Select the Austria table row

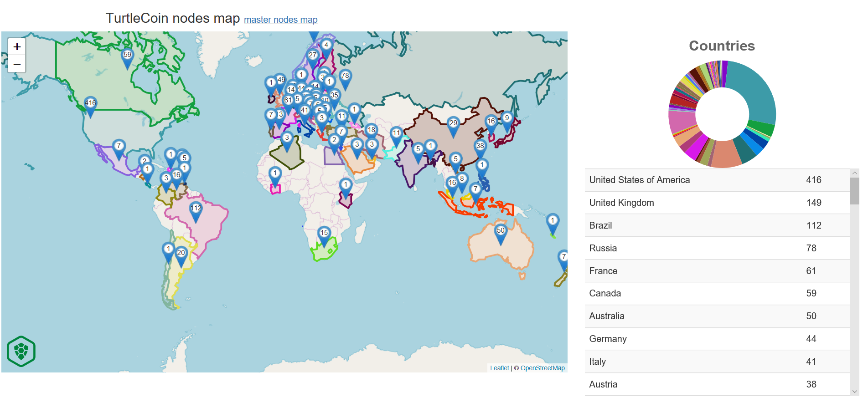click(x=717, y=384)
